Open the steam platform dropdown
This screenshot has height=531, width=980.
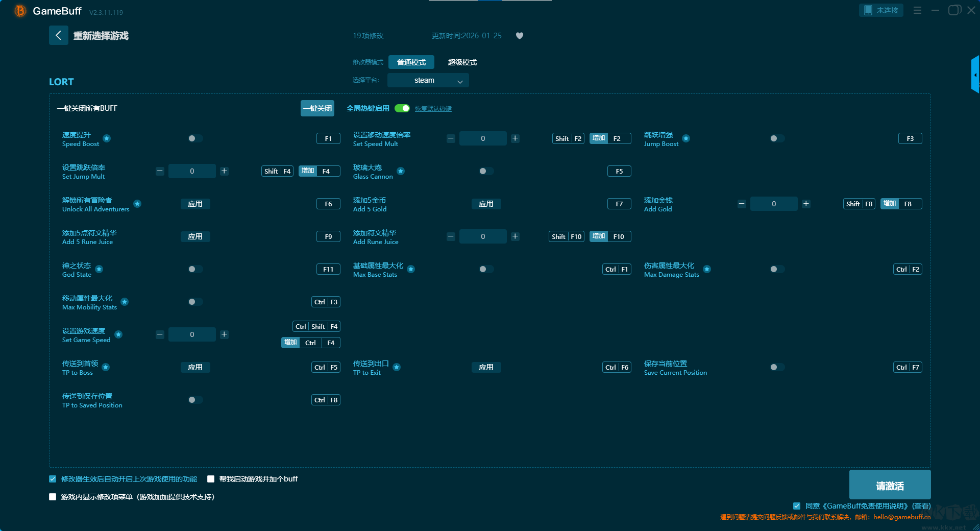point(428,80)
